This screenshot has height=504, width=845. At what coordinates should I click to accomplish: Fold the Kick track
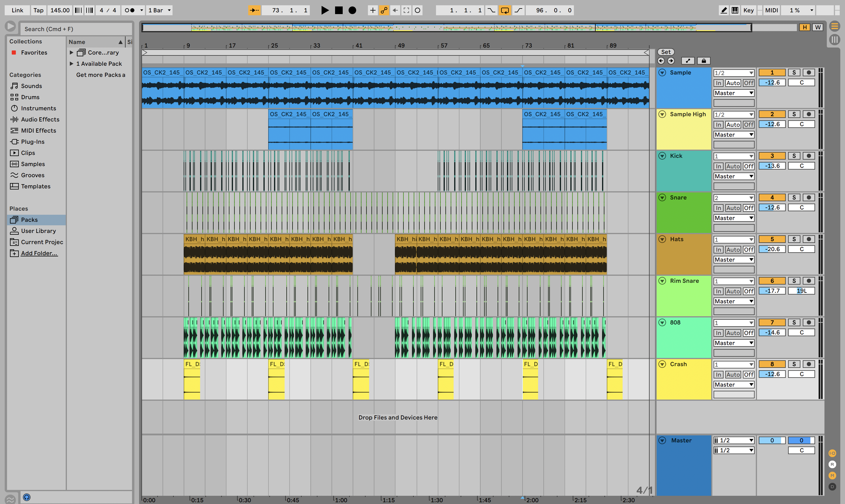[x=662, y=156]
